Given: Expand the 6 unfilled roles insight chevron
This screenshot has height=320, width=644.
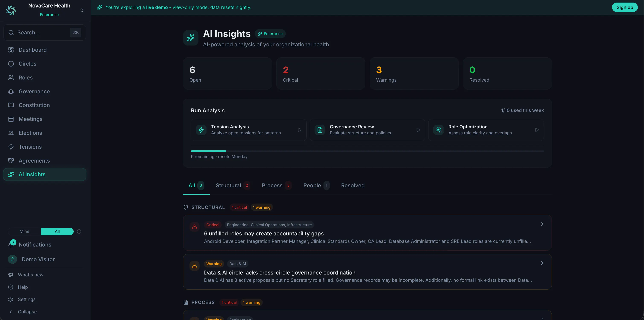Looking at the screenshot, I should (x=542, y=224).
